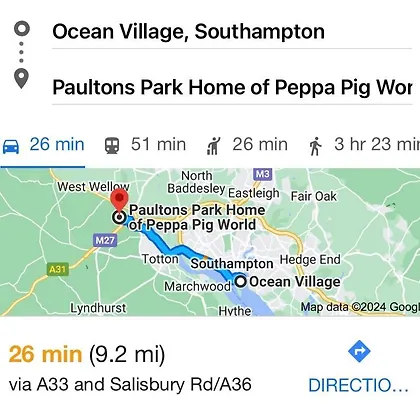Select the car driving mode icon
The image size is (420, 420).
tap(11, 146)
